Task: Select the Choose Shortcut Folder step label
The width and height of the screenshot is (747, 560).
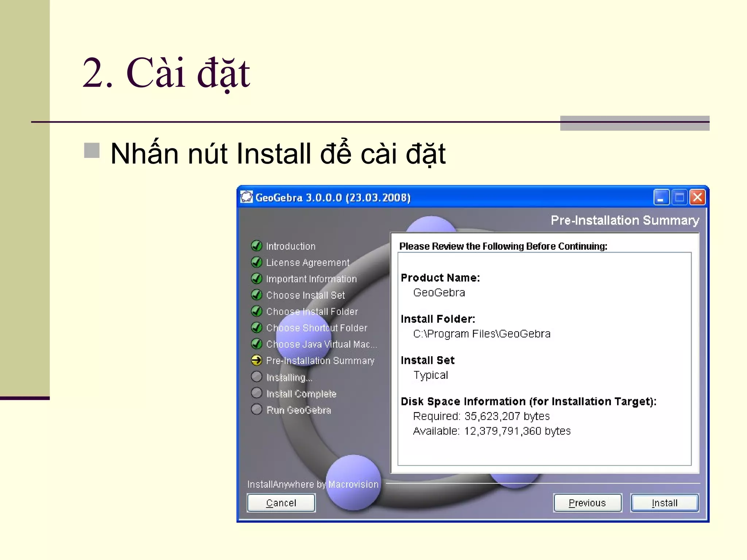Action: (317, 328)
